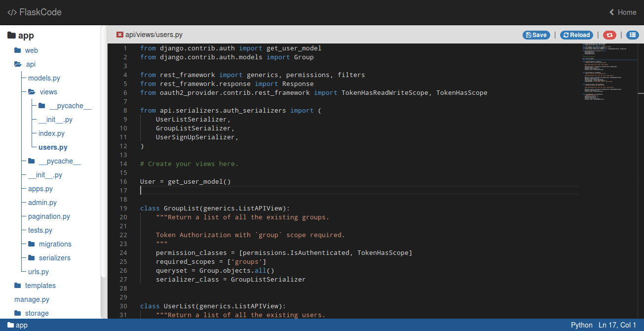Click the app folder icon above the file tree

11,35
